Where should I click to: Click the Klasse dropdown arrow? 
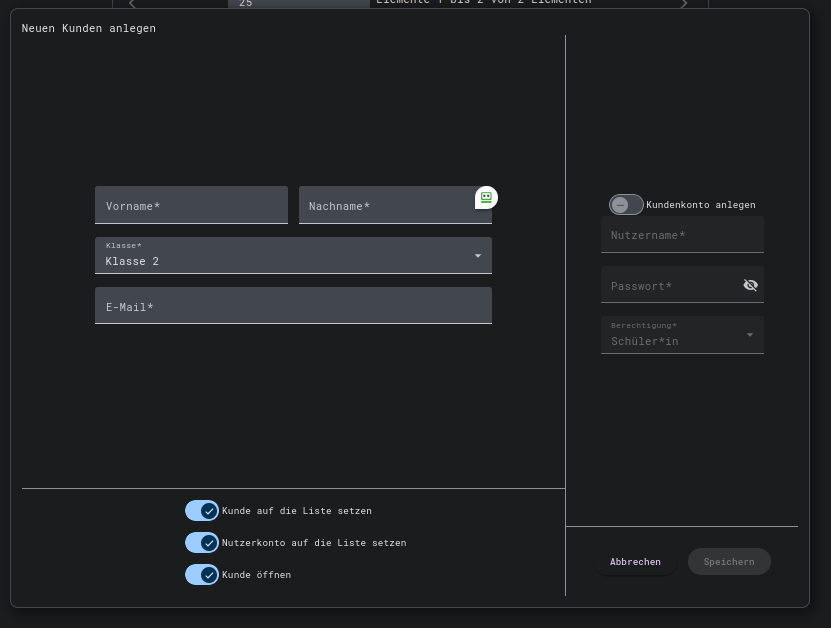coord(477,256)
